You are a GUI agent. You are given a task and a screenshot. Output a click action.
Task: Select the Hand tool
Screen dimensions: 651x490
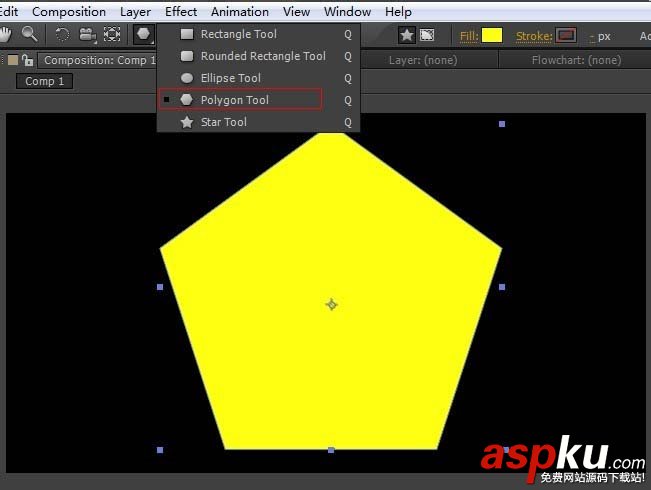click(x=5, y=34)
